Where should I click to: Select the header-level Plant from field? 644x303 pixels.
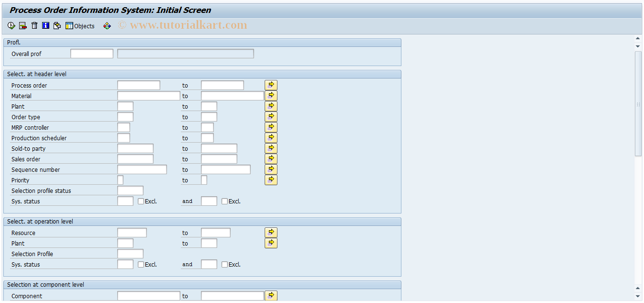pyautogui.click(x=125, y=106)
